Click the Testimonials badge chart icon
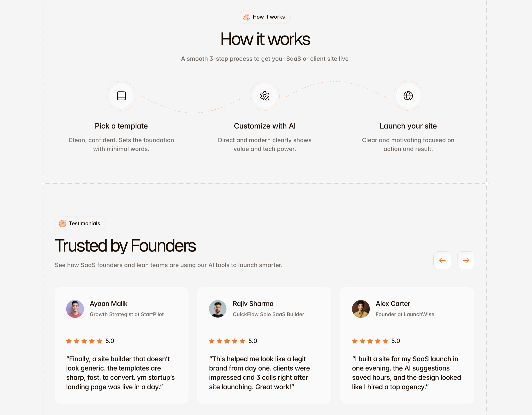 click(63, 223)
